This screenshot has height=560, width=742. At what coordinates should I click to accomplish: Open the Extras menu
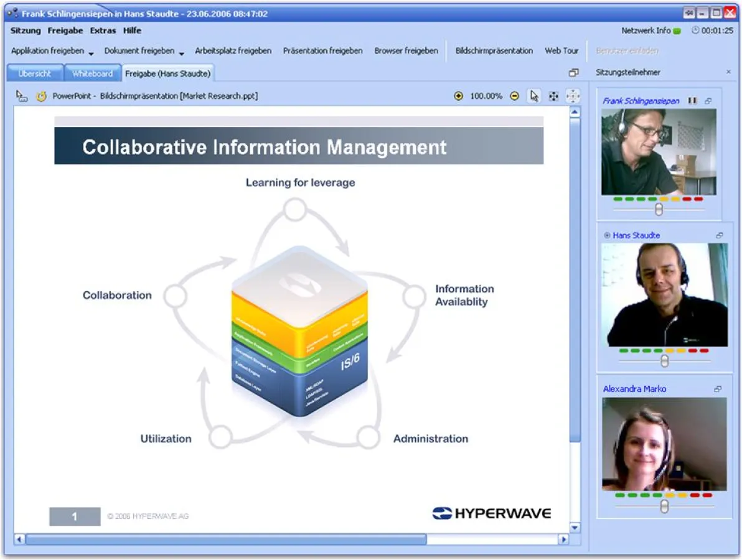[x=103, y=30]
